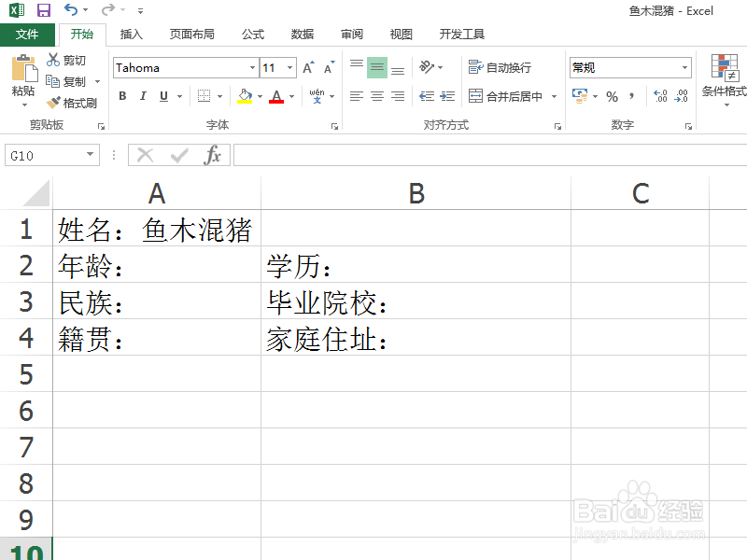Image resolution: width=747 pixels, height=560 pixels.
Task: Click the accounting number format icon
Action: [580, 96]
